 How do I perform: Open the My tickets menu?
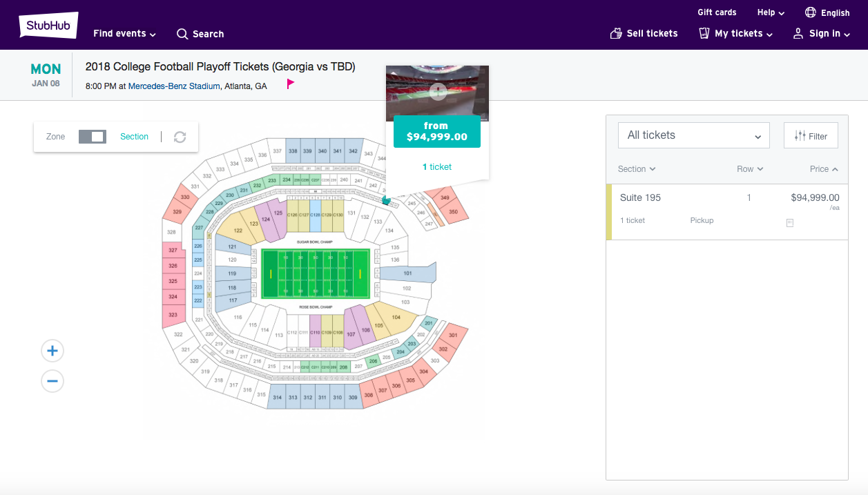(737, 34)
